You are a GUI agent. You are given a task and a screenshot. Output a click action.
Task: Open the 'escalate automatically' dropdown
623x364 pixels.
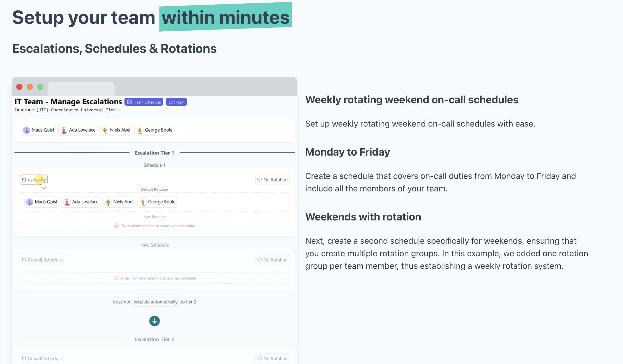[x=155, y=302]
